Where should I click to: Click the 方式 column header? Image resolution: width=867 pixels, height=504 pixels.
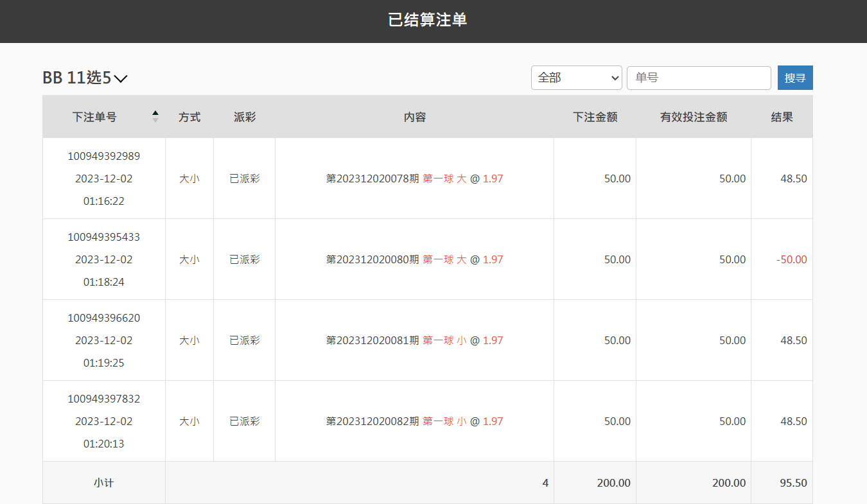pos(189,117)
